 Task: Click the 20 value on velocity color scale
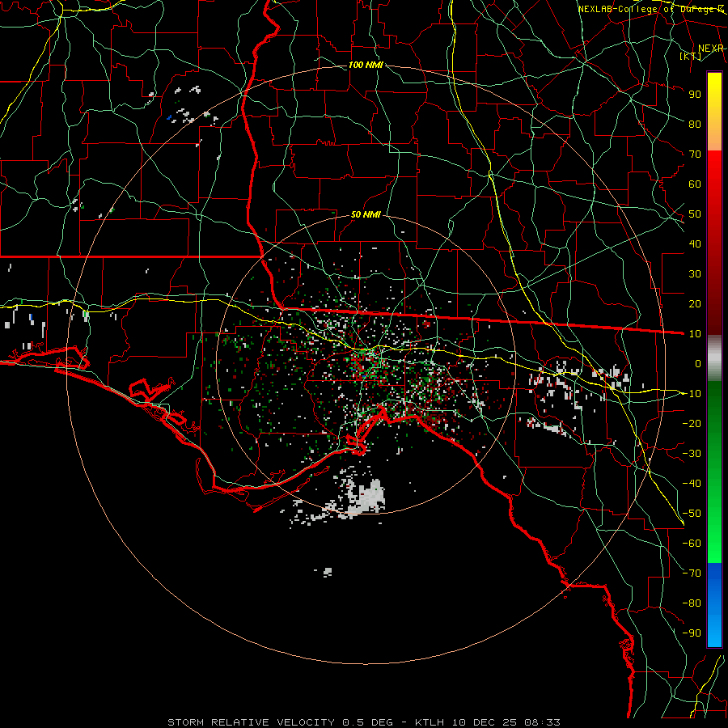click(695, 303)
